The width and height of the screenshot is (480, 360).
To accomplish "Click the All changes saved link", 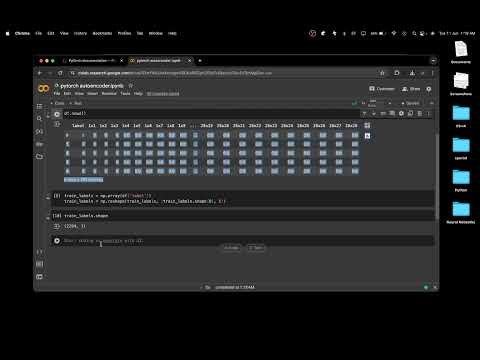I will 163,94.
